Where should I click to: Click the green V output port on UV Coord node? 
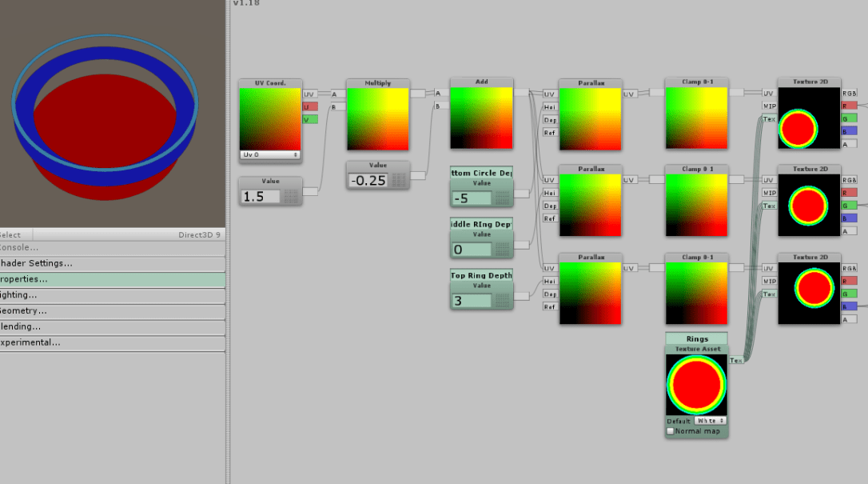click(x=310, y=119)
